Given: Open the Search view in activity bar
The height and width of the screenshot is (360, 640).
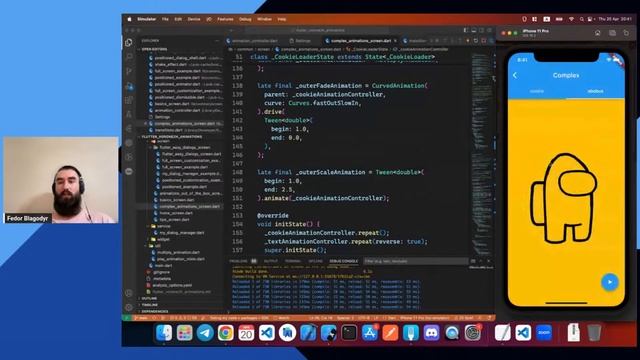Looking at the screenshot, I should (129, 57).
